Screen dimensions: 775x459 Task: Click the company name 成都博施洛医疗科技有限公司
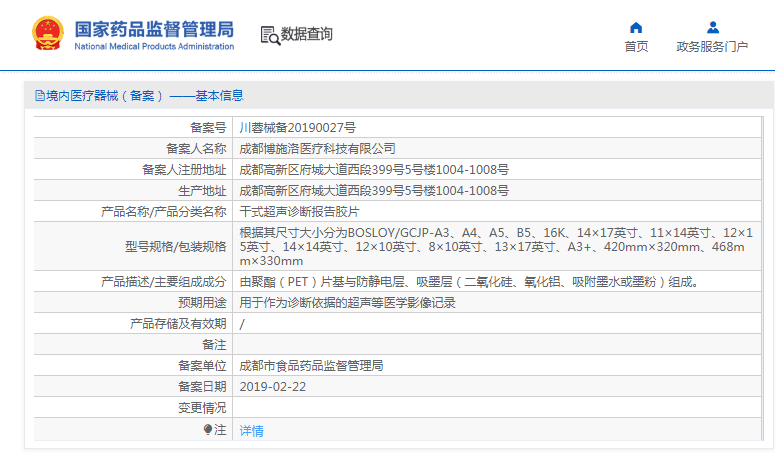click(310, 149)
